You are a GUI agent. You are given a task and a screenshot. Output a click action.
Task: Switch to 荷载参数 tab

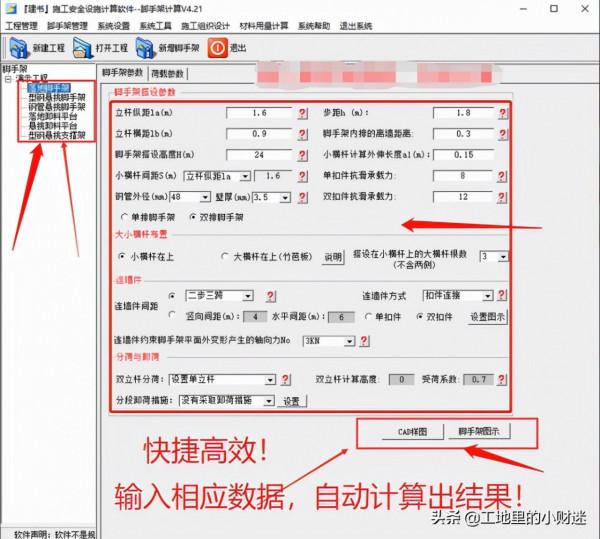[x=168, y=73]
